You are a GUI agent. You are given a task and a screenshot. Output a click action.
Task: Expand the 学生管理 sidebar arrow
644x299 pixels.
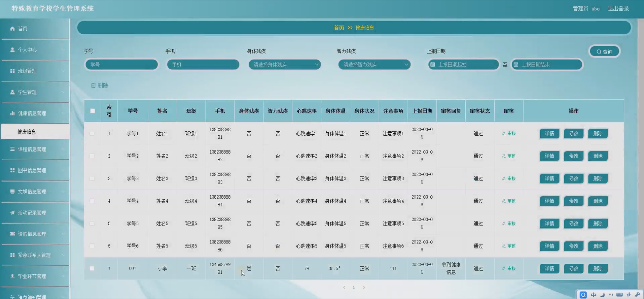pyautogui.click(x=63, y=92)
